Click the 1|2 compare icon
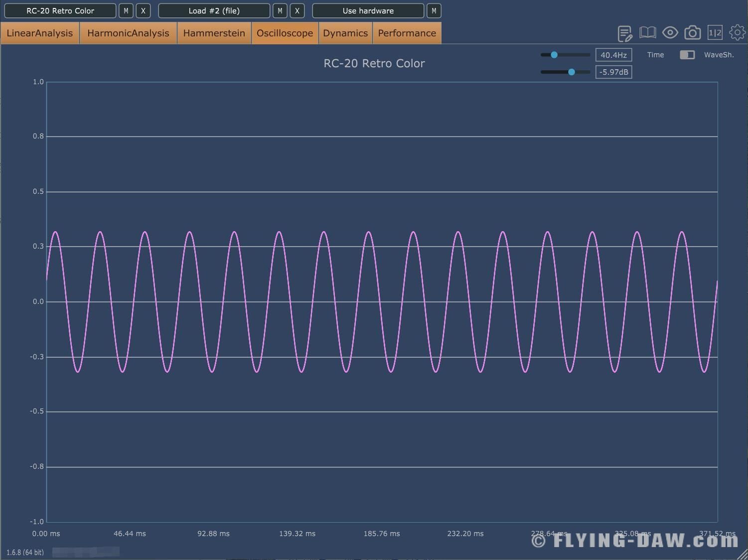This screenshot has height=560, width=748. click(x=715, y=33)
